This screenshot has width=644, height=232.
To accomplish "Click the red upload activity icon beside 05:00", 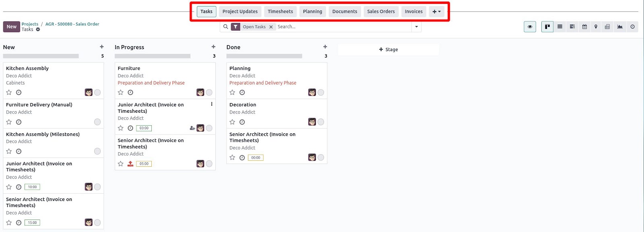I will click(130, 164).
